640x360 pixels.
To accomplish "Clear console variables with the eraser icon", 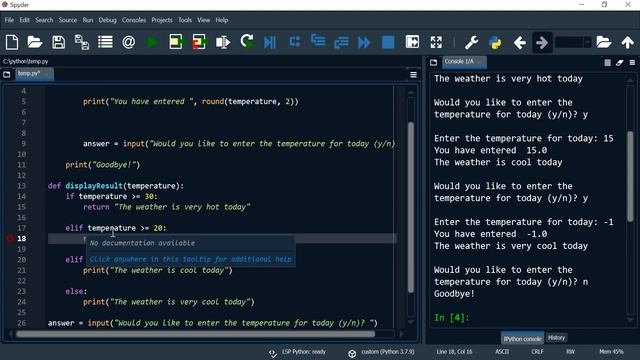I will tap(620, 62).
